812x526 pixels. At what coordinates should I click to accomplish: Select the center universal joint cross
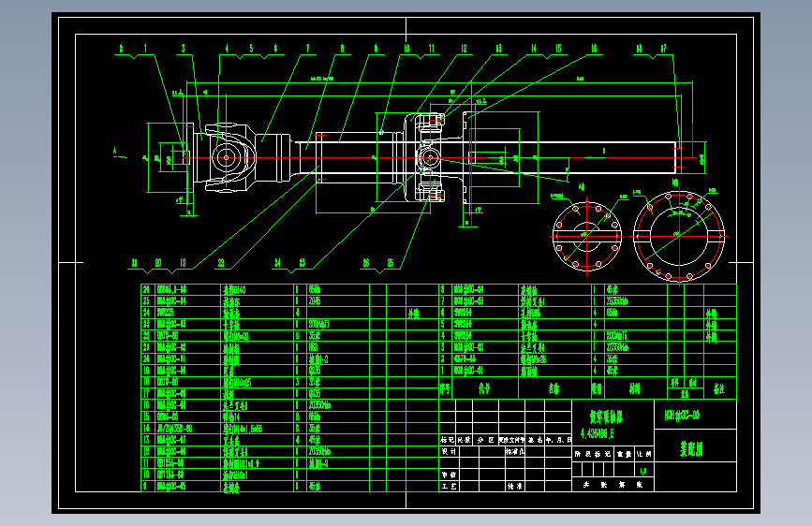(429, 157)
